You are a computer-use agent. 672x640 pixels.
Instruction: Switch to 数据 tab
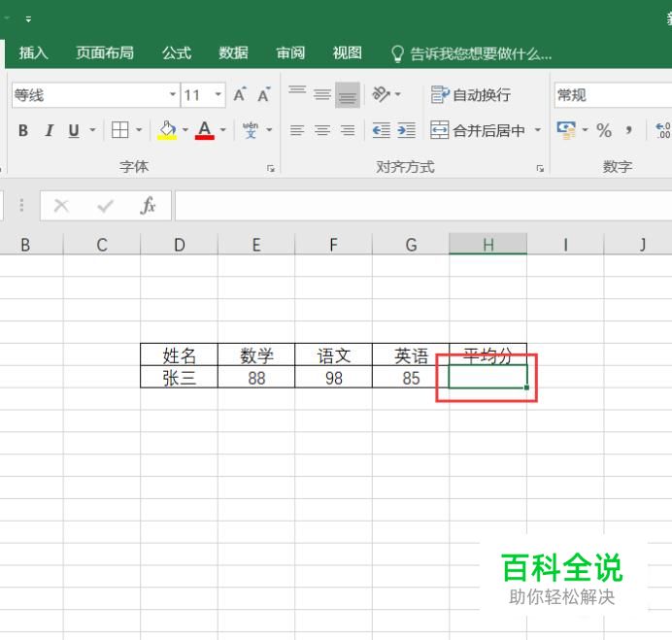234,53
